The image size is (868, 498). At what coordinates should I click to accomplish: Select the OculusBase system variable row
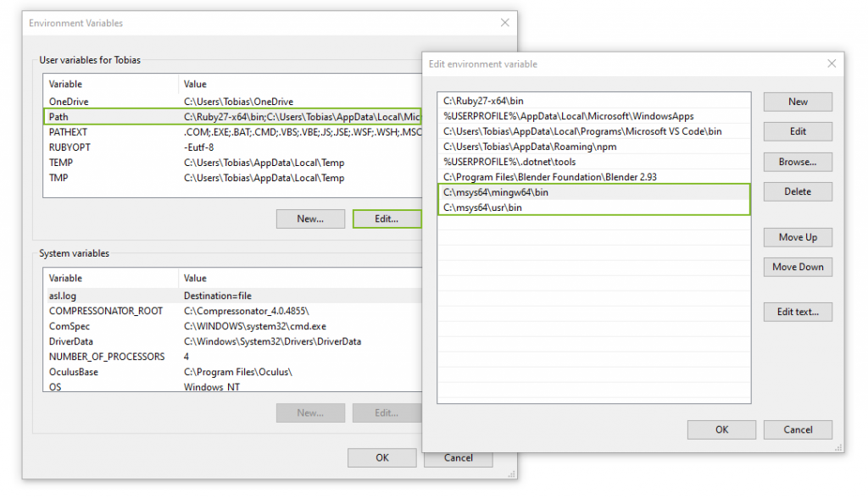(x=232, y=372)
